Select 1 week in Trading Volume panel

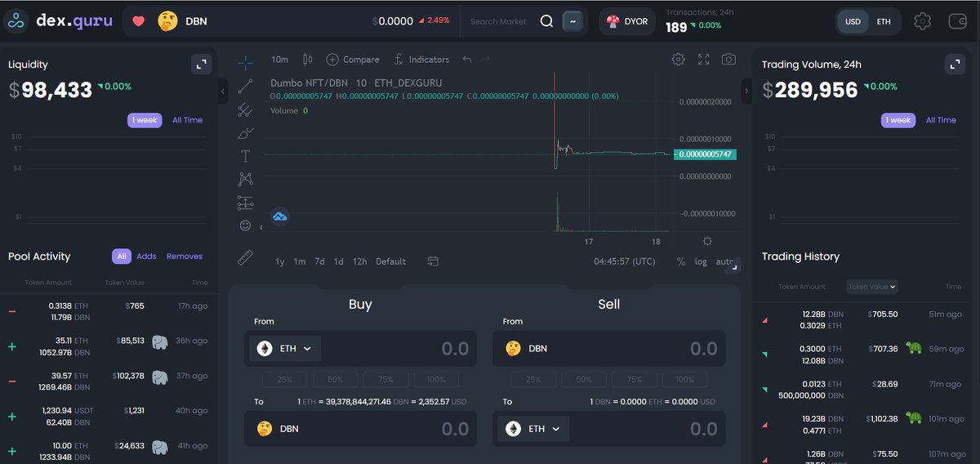click(x=898, y=120)
